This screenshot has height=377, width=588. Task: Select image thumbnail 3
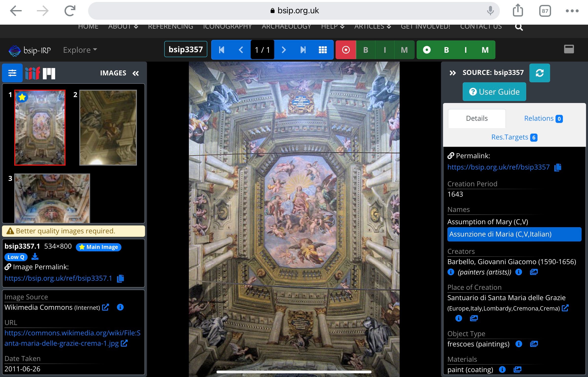click(x=52, y=198)
